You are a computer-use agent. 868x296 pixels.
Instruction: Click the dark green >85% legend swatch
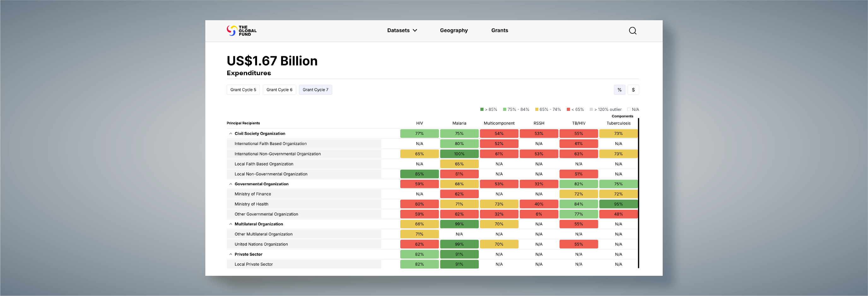482,109
